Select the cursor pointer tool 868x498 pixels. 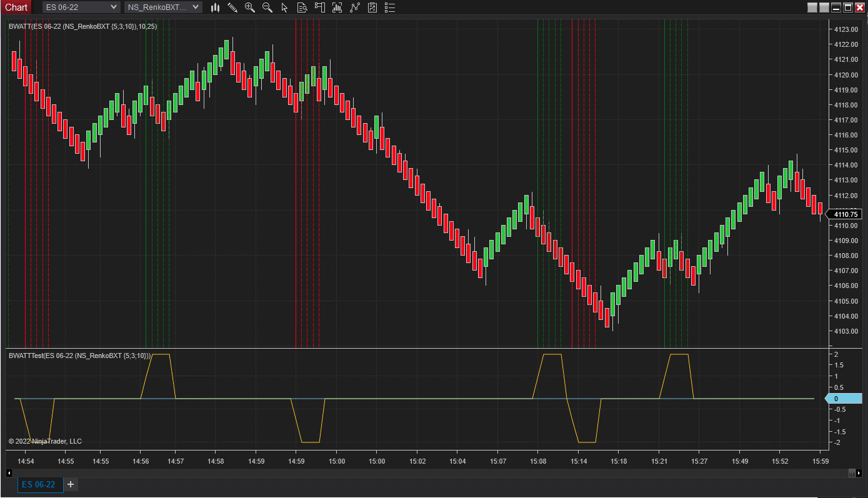pyautogui.click(x=285, y=7)
